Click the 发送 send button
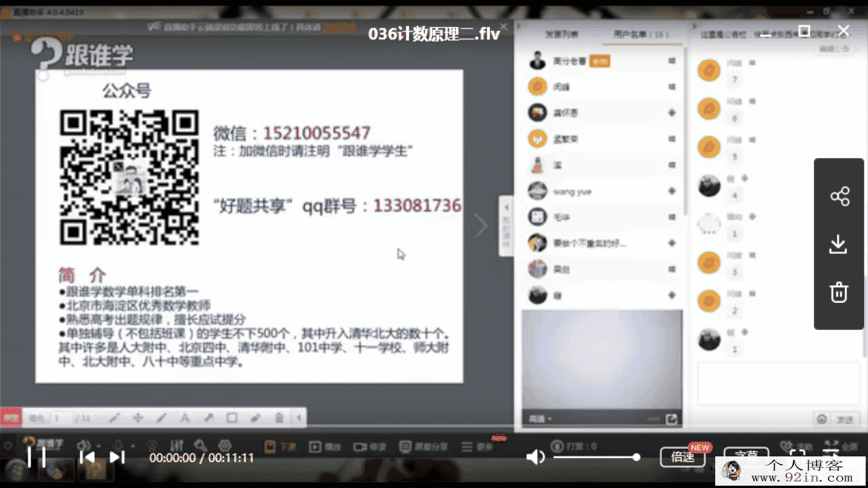 click(845, 419)
